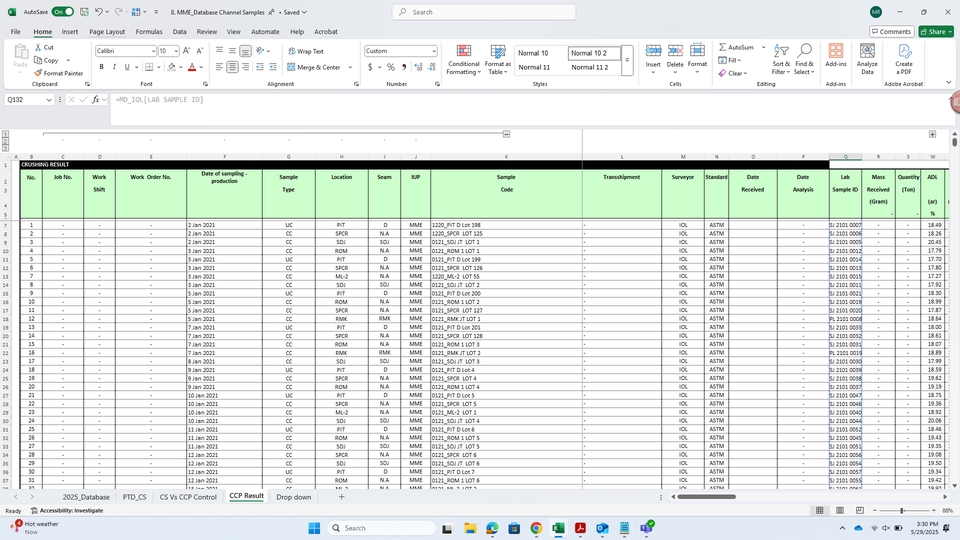
Task: Apply Accounting dollar format
Action: [x=370, y=67]
